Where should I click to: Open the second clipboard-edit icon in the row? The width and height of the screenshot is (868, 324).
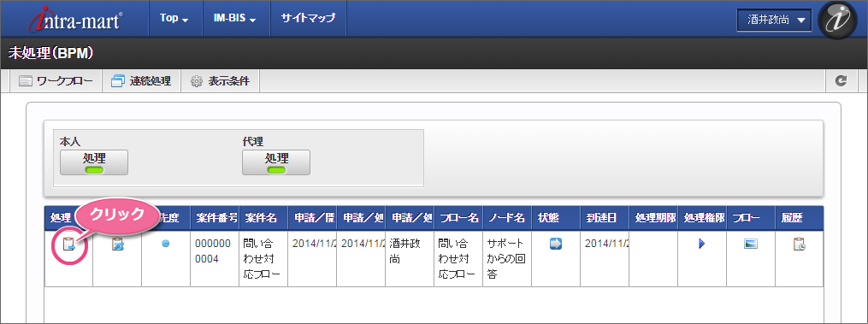(117, 244)
